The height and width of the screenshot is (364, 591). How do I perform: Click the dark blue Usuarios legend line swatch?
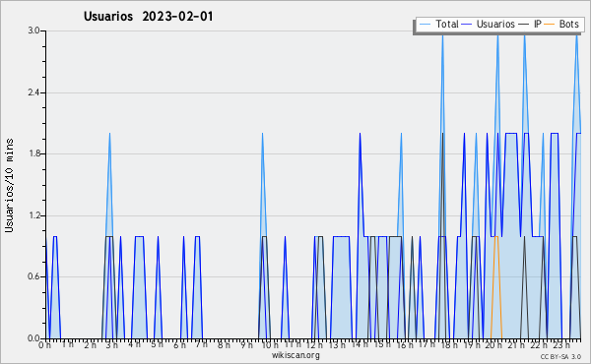coord(467,25)
